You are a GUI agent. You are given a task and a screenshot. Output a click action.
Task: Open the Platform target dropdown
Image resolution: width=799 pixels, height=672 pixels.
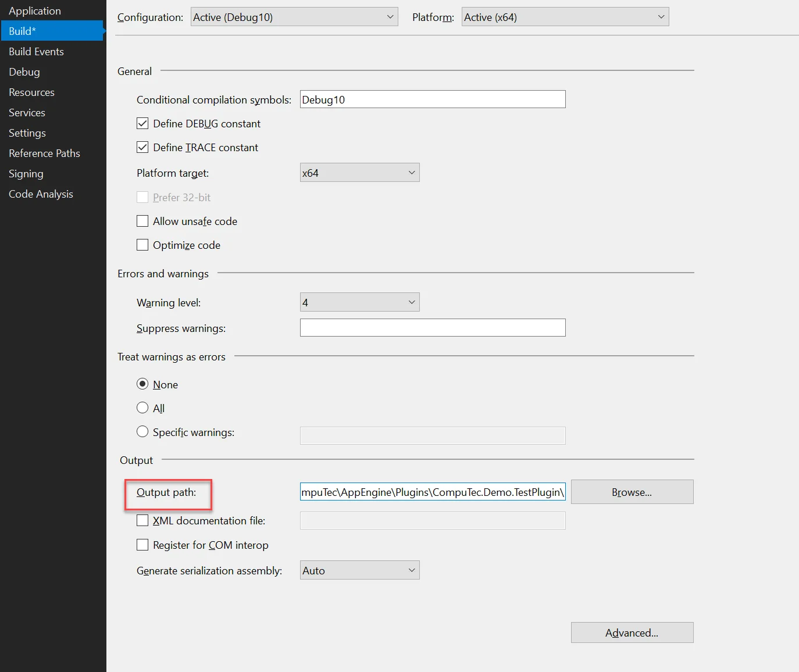(x=359, y=173)
